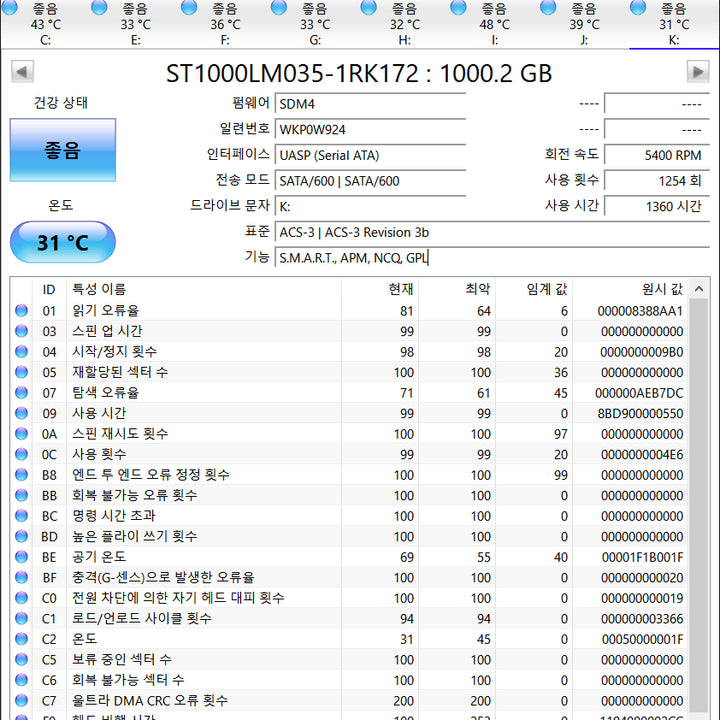Select the 로드/언로드 사이클 횟수 attribute name
Image resolution: width=720 pixels, height=720 pixels.
(141, 618)
